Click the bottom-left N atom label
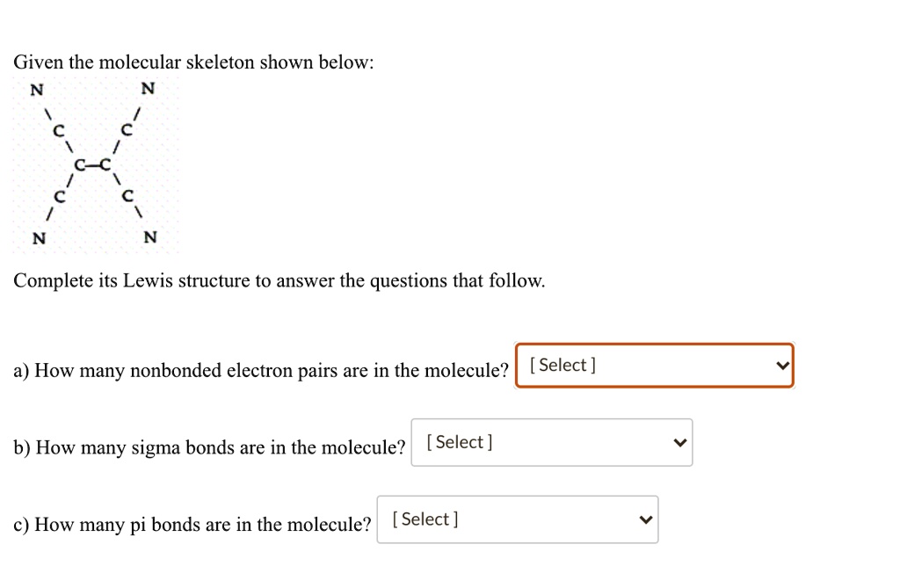The width and height of the screenshot is (900, 588). coord(38,237)
